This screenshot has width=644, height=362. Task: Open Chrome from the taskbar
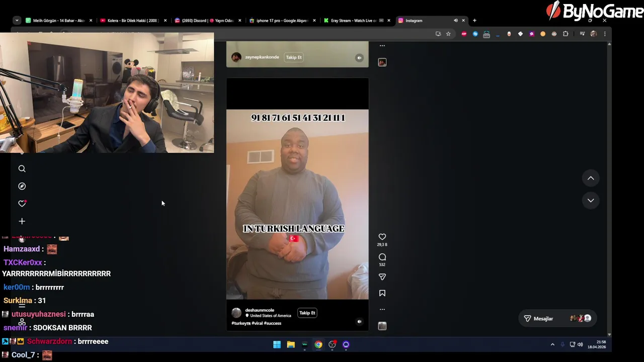pyautogui.click(x=318, y=344)
